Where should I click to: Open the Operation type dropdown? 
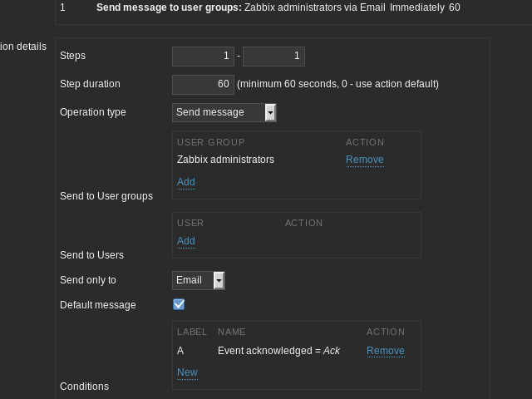point(224,112)
